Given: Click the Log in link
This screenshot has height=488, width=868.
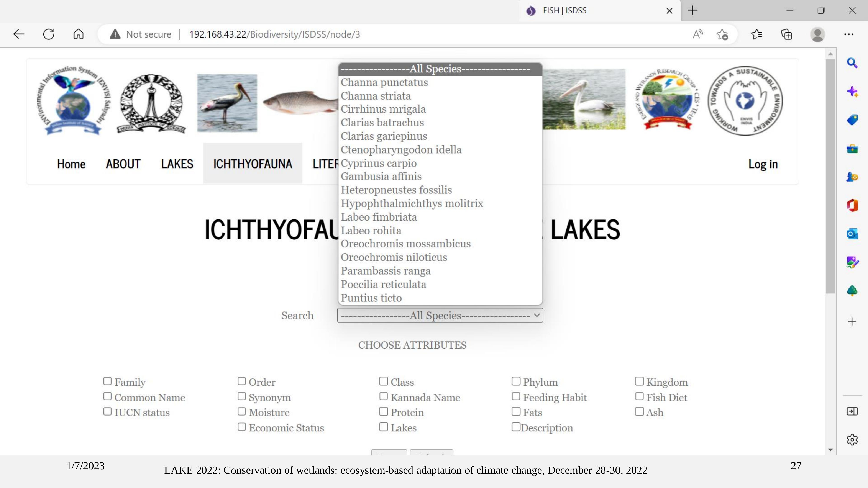Looking at the screenshot, I should coord(763,164).
